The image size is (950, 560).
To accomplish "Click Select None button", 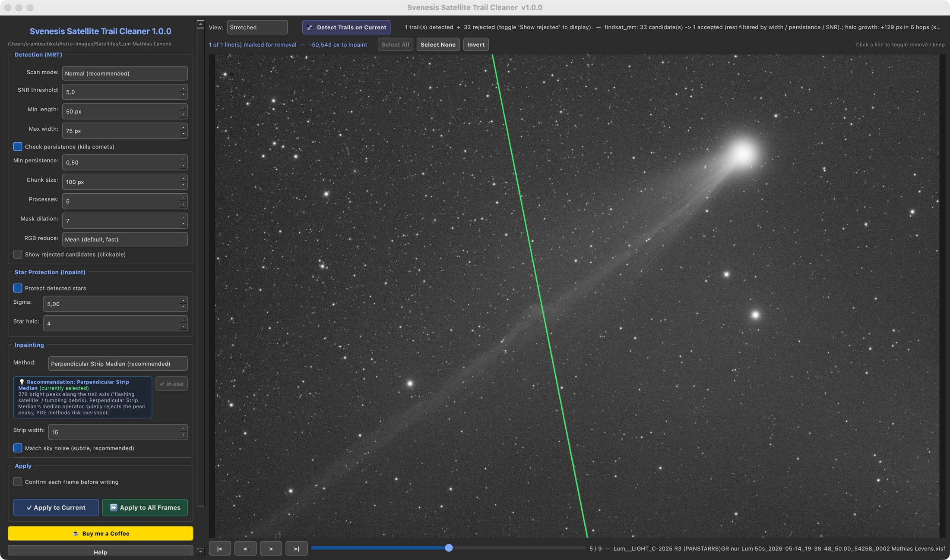I will (x=438, y=44).
